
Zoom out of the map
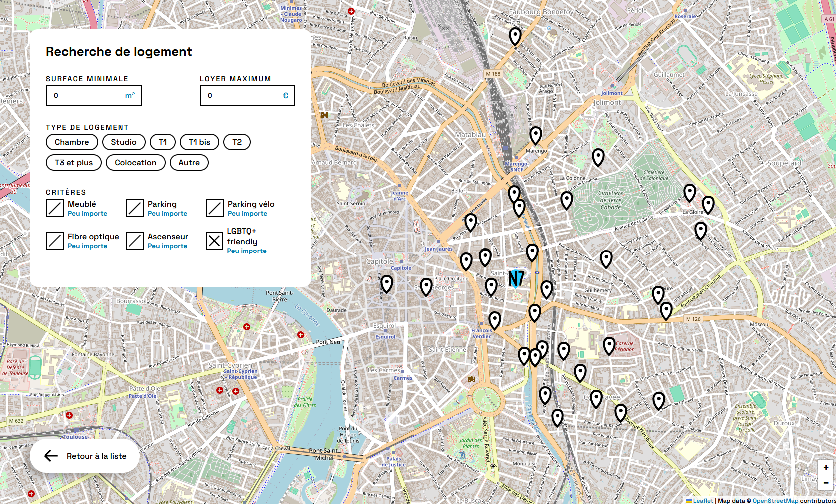(826, 483)
